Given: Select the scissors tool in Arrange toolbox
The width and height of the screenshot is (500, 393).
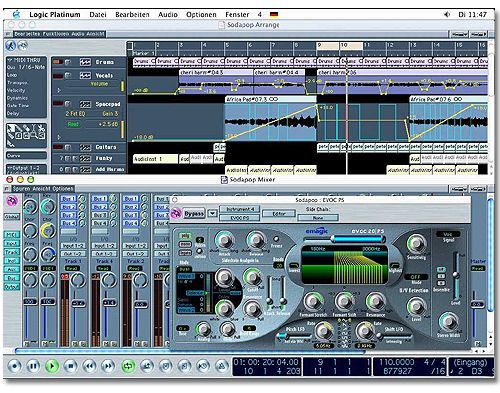Looking at the screenshot, I should tap(41, 128).
